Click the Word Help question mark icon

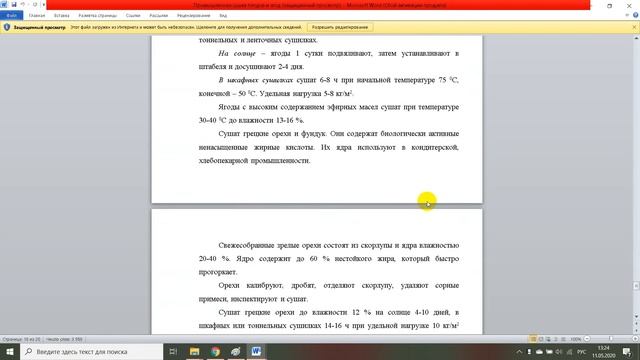[636, 15]
